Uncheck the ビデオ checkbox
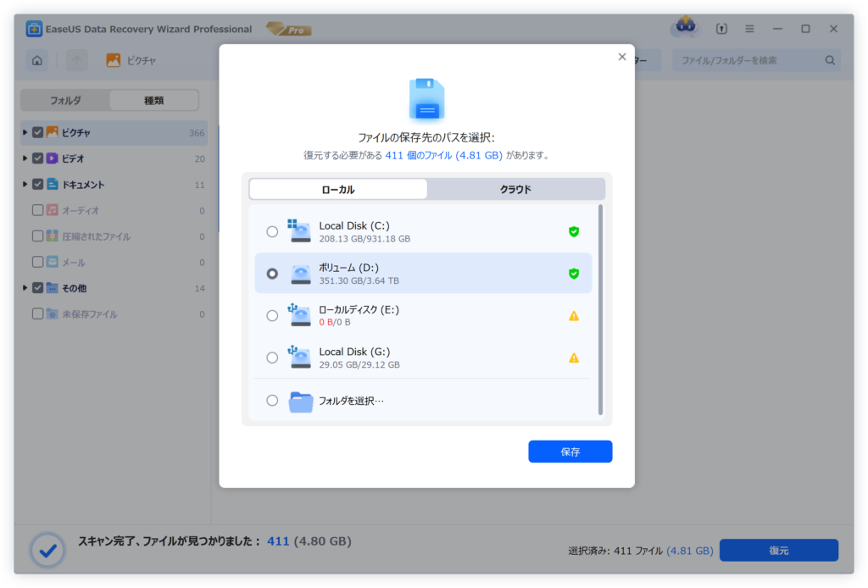This screenshot has width=868, height=588. tap(37, 158)
